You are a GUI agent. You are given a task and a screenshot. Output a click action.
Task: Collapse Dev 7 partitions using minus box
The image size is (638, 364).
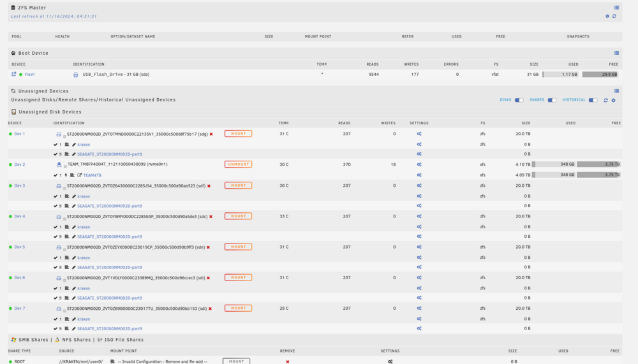[x=64, y=310]
